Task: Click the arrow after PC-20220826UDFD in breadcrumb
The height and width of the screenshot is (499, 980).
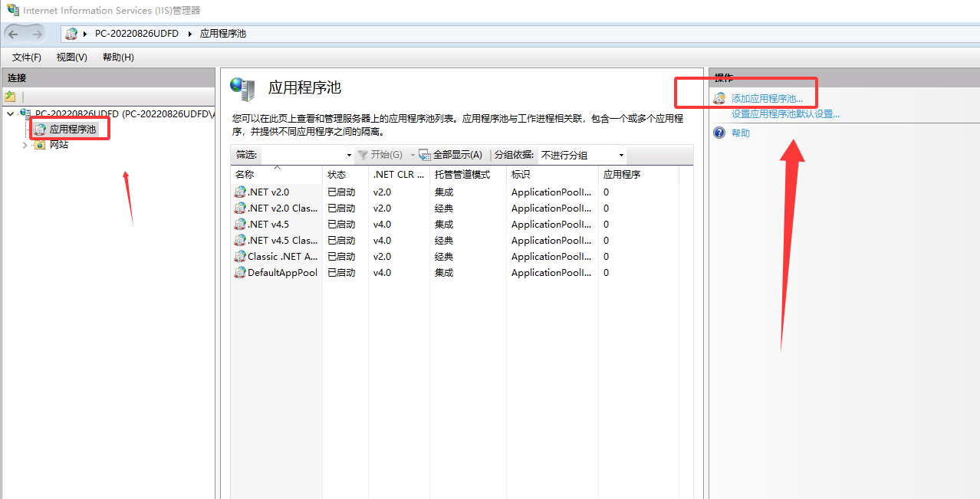Action: tap(189, 34)
